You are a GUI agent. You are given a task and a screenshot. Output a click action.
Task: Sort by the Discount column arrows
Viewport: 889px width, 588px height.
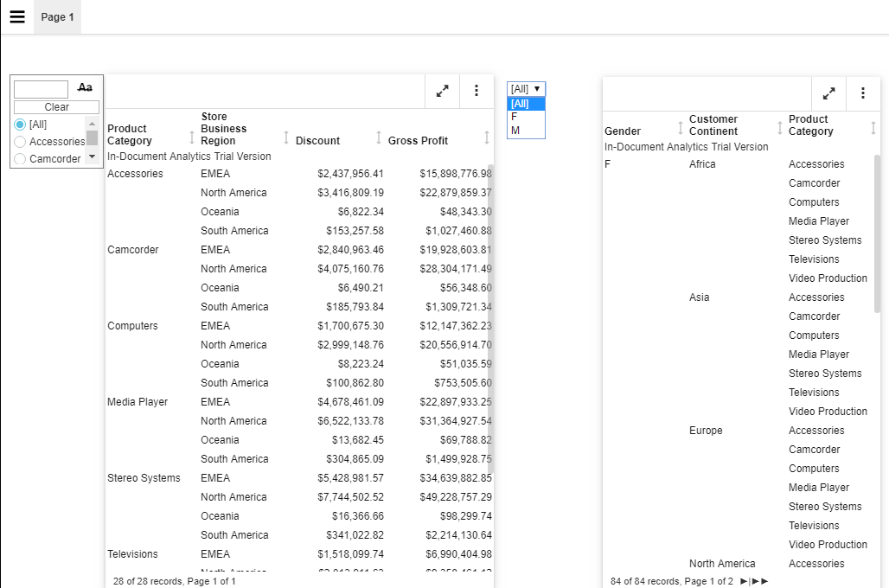pos(378,138)
